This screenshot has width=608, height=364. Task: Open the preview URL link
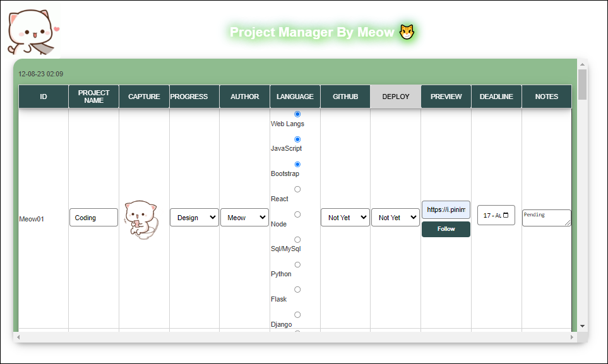(x=446, y=208)
